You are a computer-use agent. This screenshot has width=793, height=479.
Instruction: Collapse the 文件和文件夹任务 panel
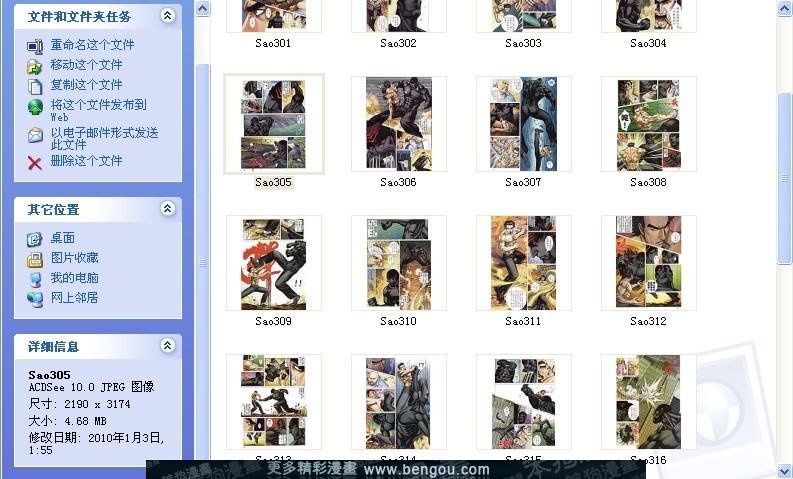(168, 16)
